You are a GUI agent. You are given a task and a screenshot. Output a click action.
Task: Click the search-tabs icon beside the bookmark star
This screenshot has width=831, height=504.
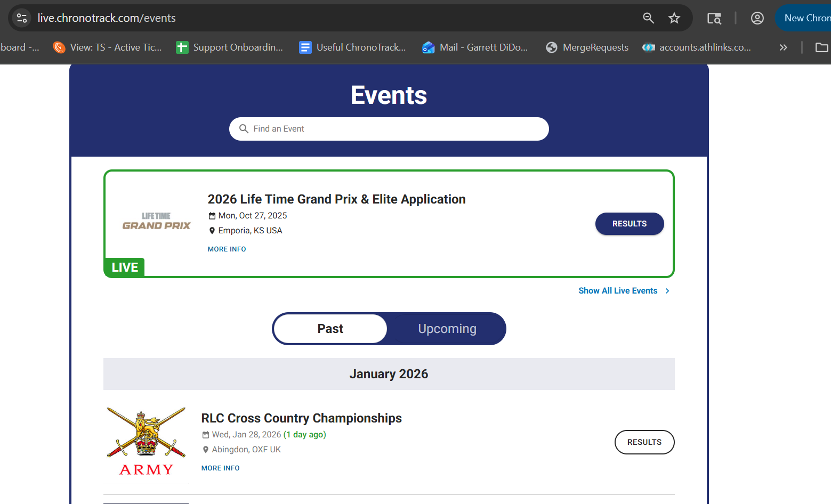coord(714,18)
